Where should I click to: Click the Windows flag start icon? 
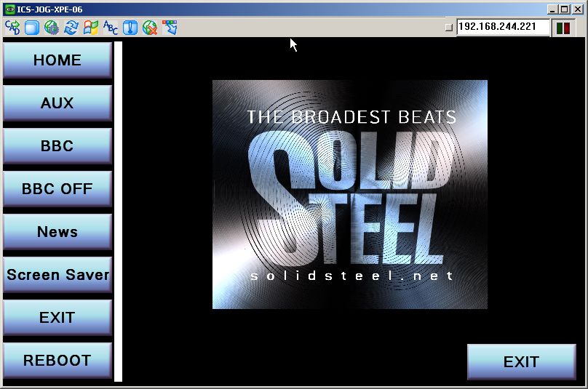pos(91,28)
